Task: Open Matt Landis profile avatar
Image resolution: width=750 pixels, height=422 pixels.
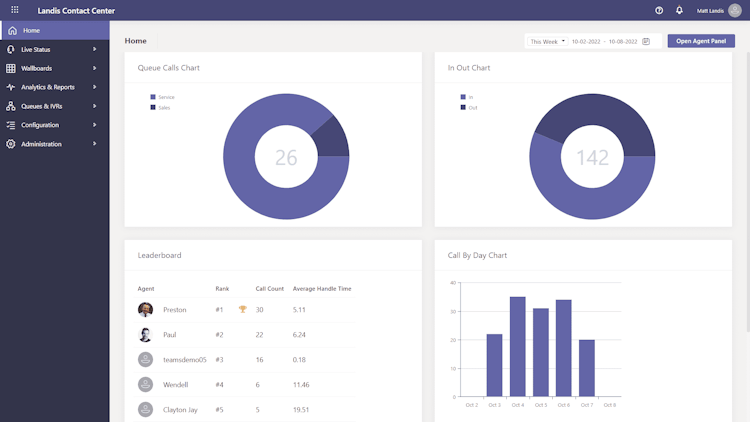Action: click(x=735, y=10)
